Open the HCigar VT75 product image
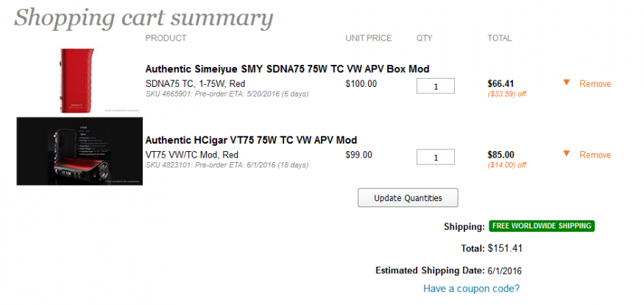 click(x=79, y=151)
